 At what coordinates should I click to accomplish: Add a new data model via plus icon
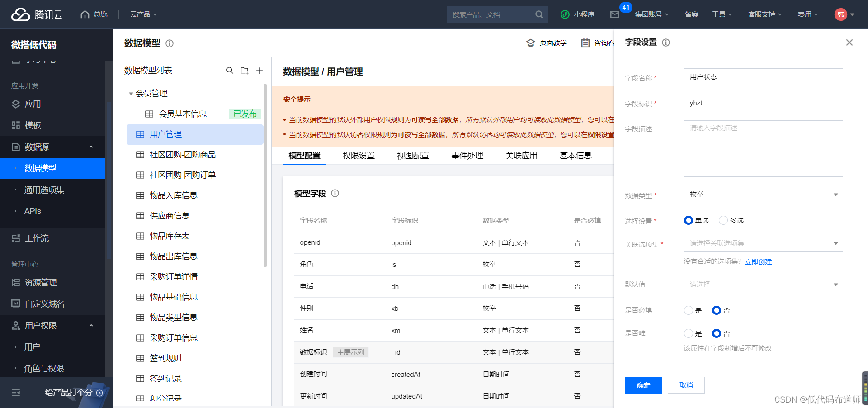tap(259, 71)
